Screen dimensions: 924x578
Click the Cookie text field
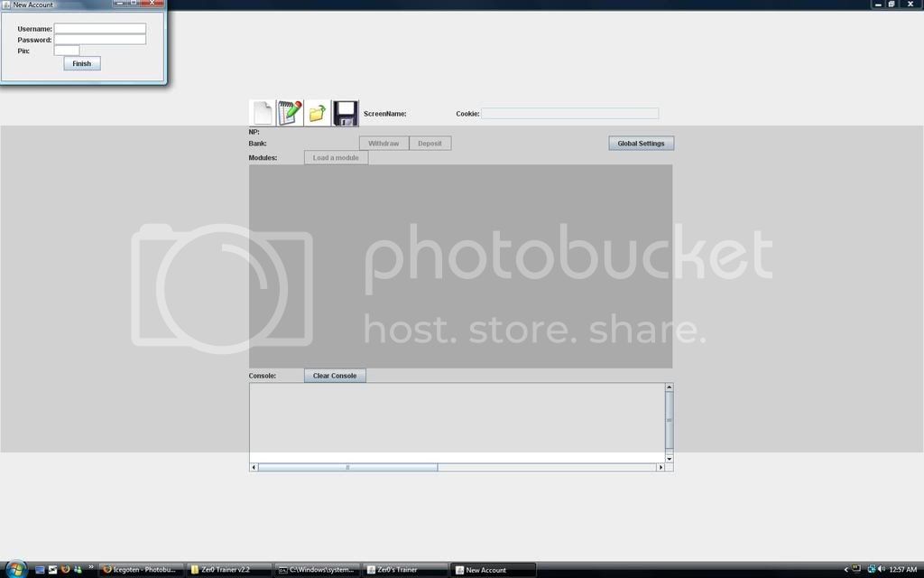569,114
